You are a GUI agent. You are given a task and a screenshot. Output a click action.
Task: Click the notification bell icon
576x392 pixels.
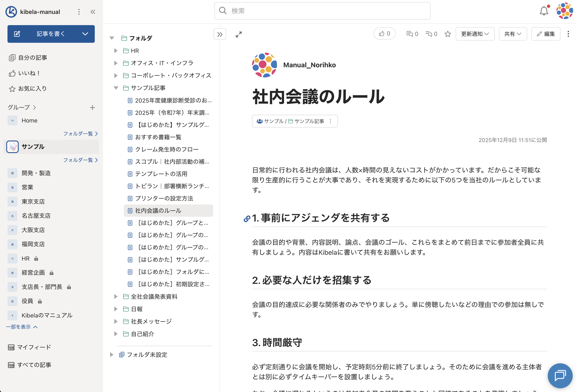click(544, 11)
